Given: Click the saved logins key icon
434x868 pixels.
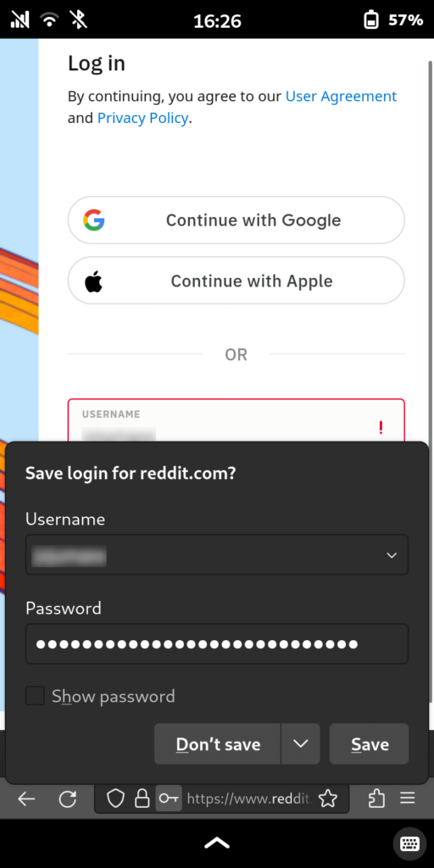Looking at the screenshot, I should (x=169, y=798).
